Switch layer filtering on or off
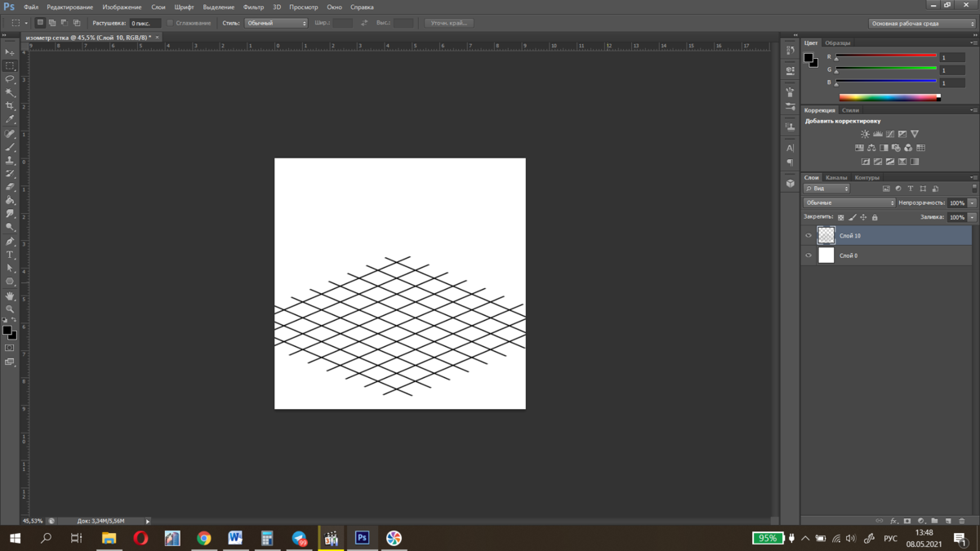The image size is (980, 551). (x=974, y=189)
